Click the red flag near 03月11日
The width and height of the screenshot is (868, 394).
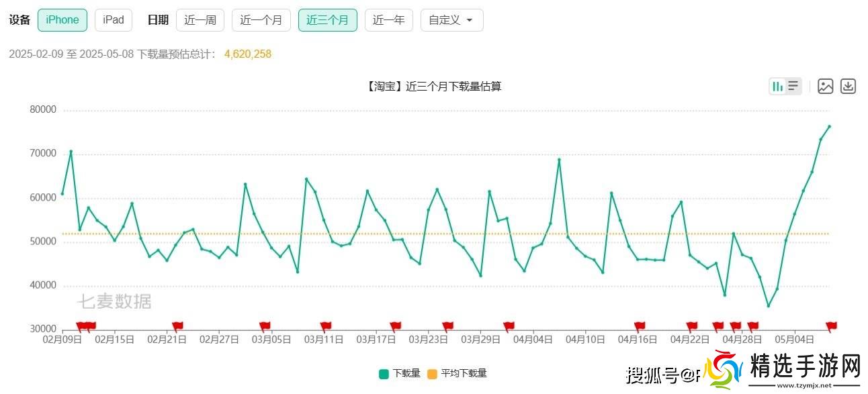pos(326,326)
